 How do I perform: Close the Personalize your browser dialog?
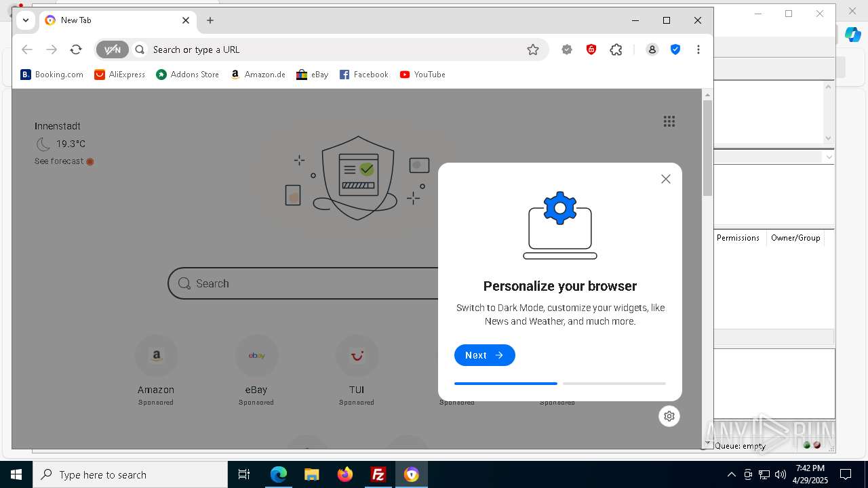(666, 179)
